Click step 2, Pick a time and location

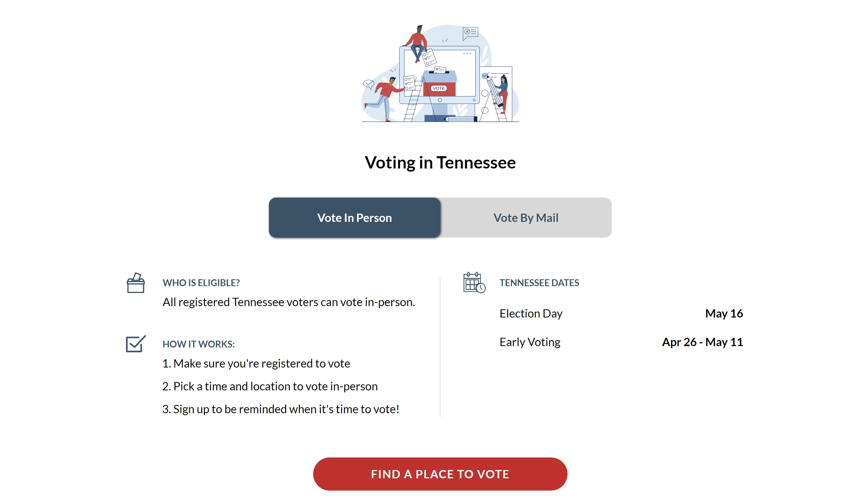[x=270, y=386]
